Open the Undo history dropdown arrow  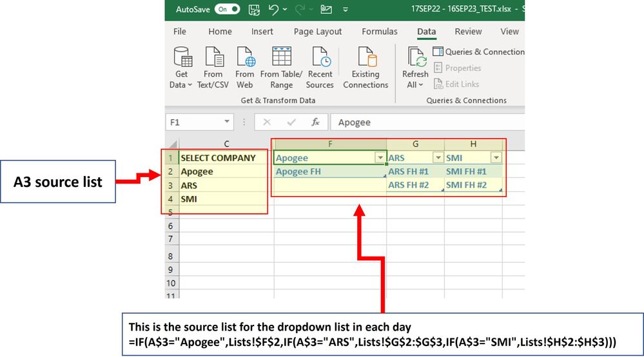[285, 9]
